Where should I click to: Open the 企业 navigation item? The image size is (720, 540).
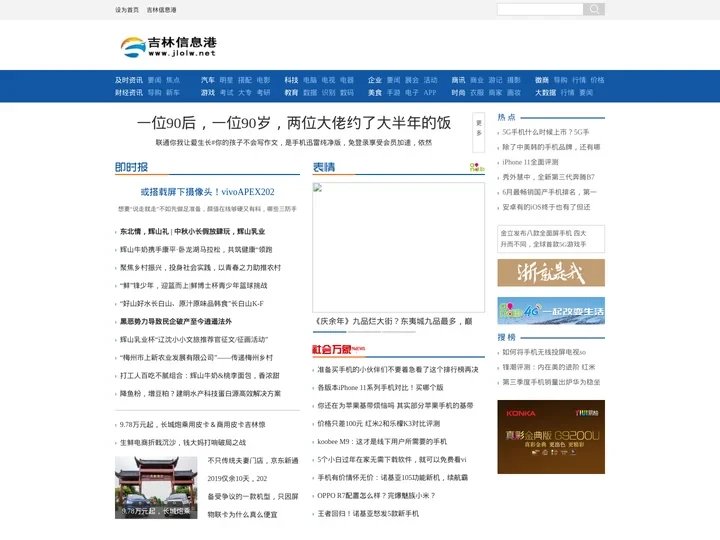click(375, 80)
